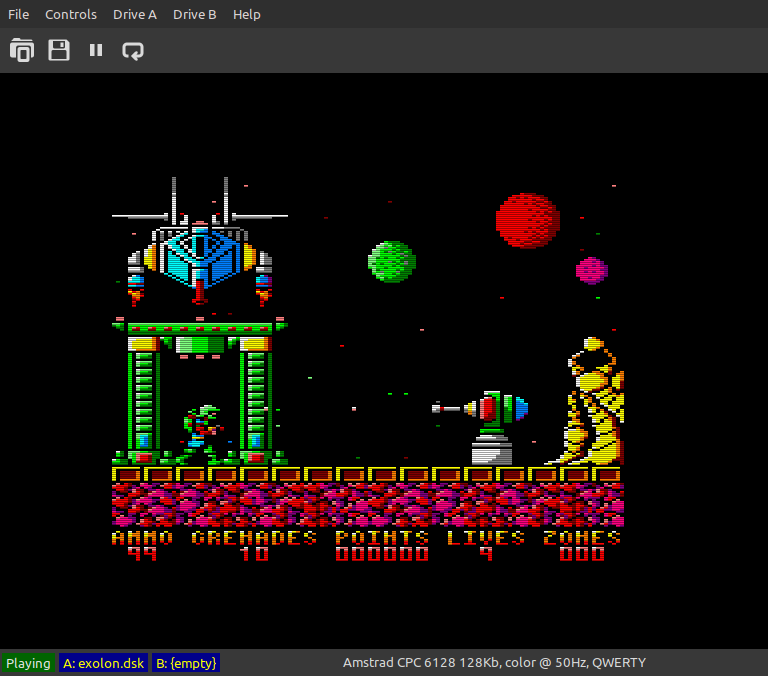This screenshot has width=768, height=676.
Task: Click the LIVES counter in the game HUD
Action: pos(485,545)
